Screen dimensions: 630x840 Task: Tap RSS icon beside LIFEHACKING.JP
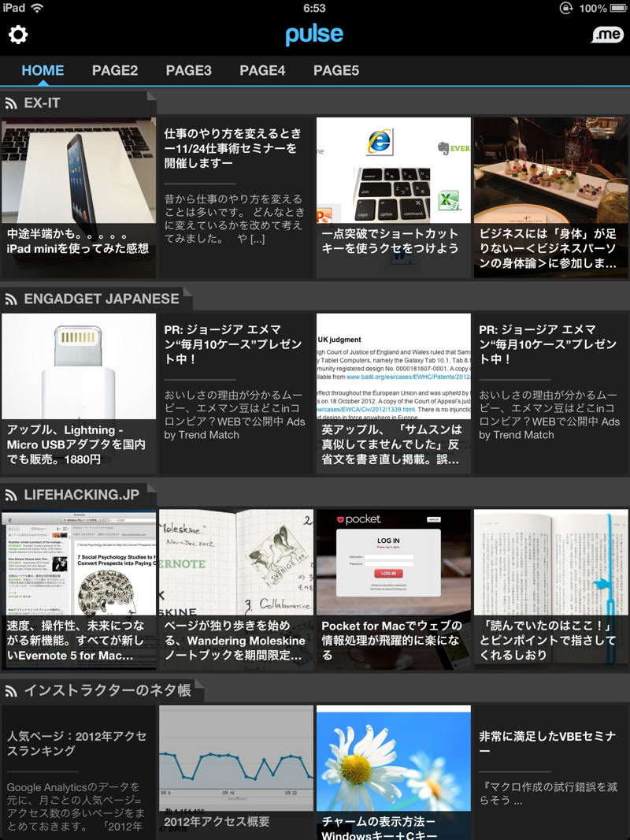(x=11, y=495)
